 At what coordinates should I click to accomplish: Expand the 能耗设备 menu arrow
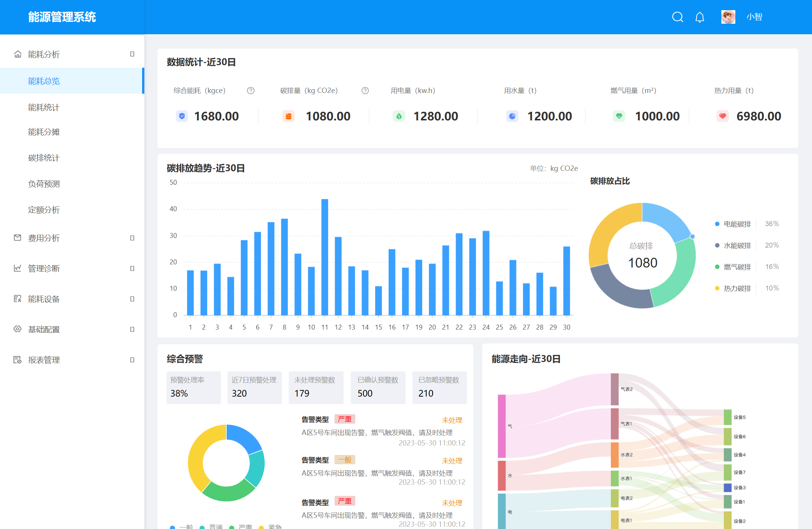tap(132, 299)
